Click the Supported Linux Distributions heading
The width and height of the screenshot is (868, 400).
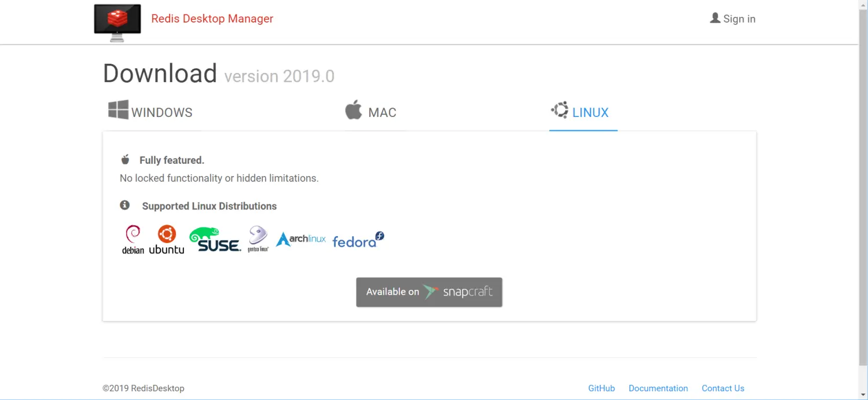pos(209,206)
